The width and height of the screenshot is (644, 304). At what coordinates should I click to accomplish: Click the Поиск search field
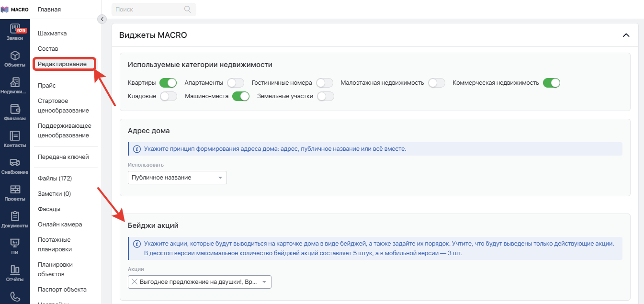pos(148,9)
